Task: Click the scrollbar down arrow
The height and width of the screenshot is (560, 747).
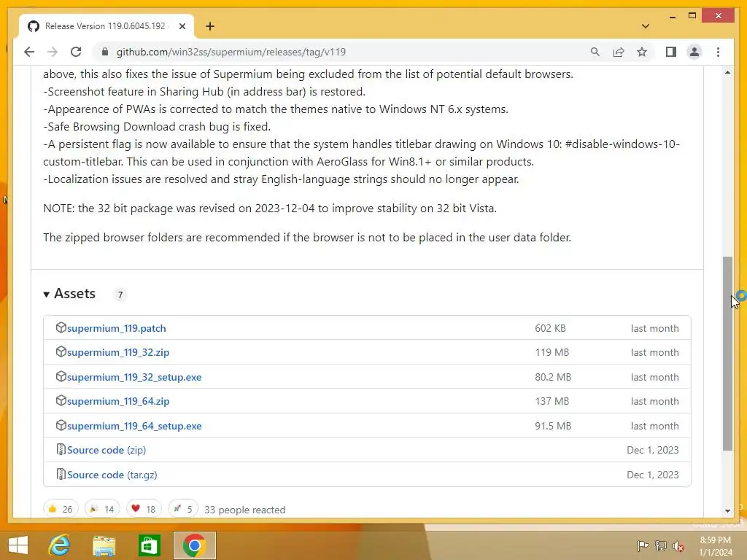Action: pos(727,511)
